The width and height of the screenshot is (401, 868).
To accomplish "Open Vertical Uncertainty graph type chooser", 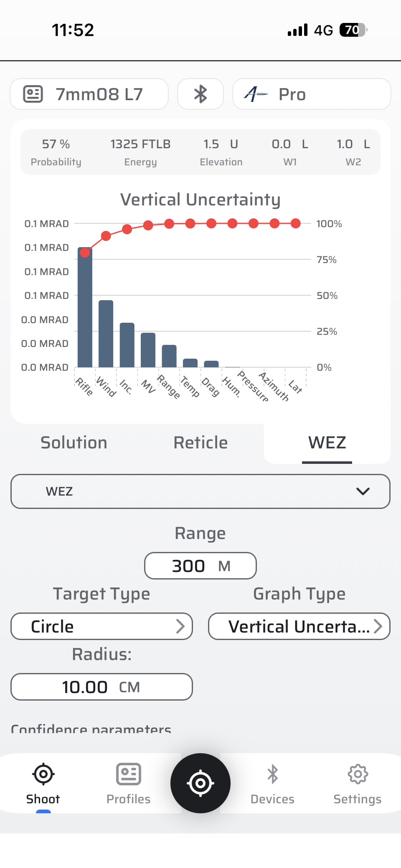I will pos(299,626).
